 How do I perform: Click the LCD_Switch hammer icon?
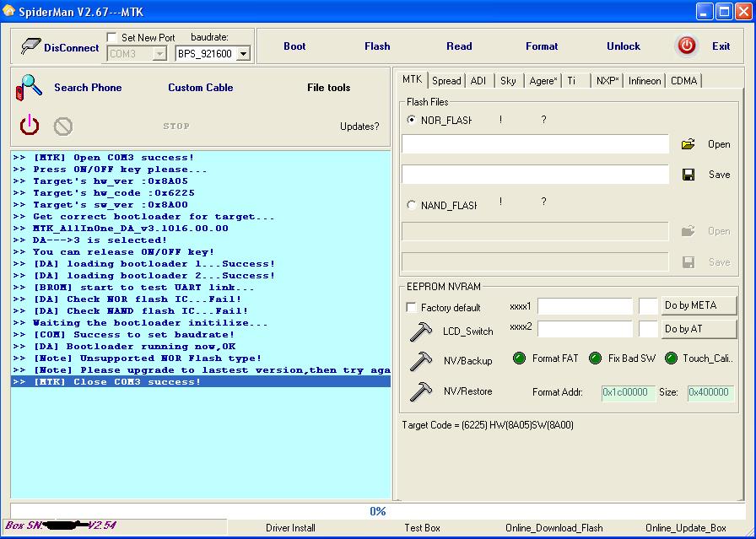[420, 331]
